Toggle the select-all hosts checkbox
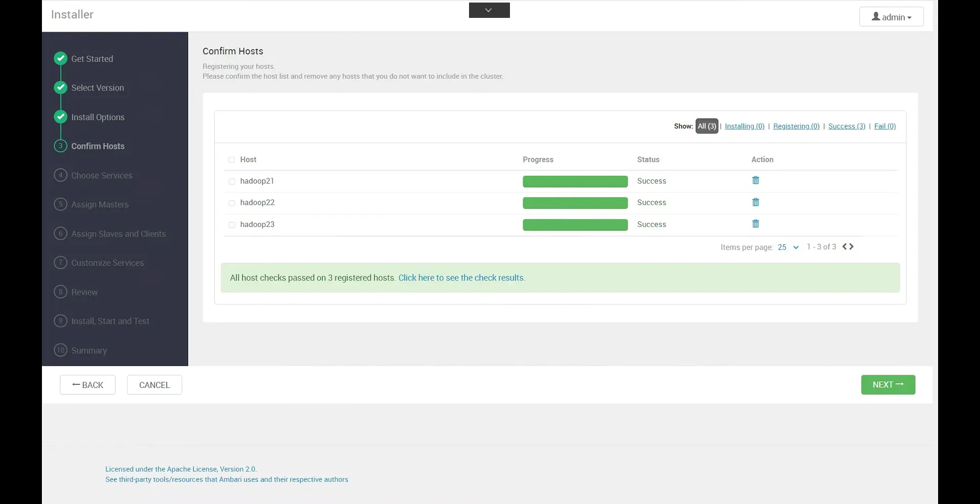Viewport: 980px width, 504px height. pyautogui.click(x=231, y=160)
